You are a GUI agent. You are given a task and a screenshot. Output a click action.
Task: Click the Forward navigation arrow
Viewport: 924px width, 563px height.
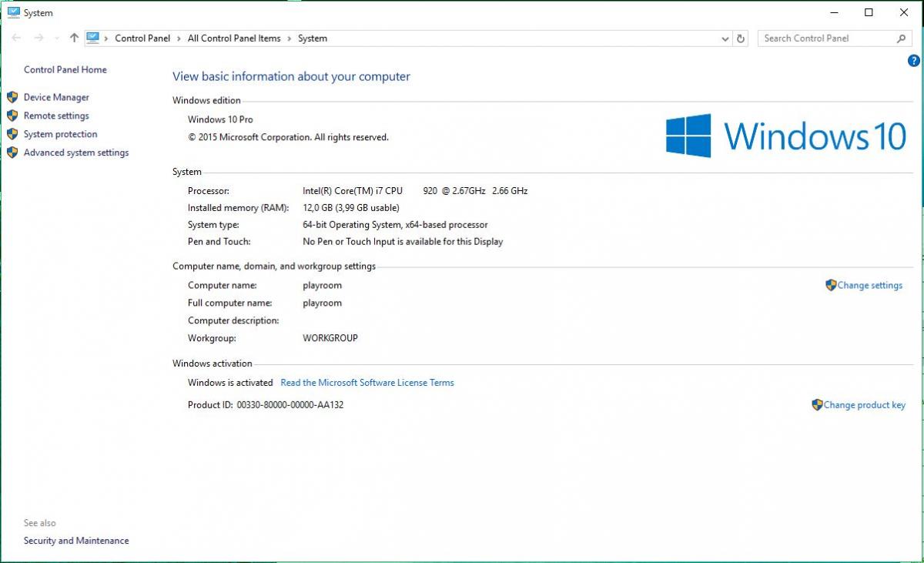coord(38,38)
